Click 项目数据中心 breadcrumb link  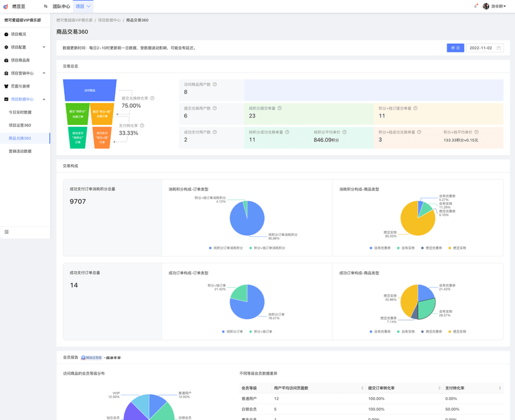[109, 20]
